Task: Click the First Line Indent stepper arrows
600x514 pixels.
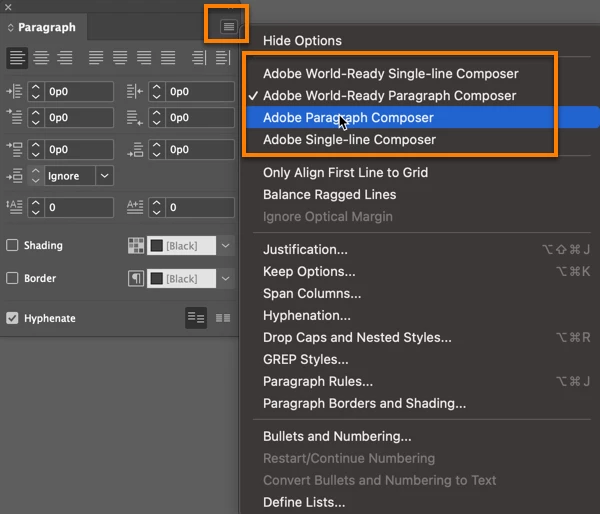Action: click(36, 117)
